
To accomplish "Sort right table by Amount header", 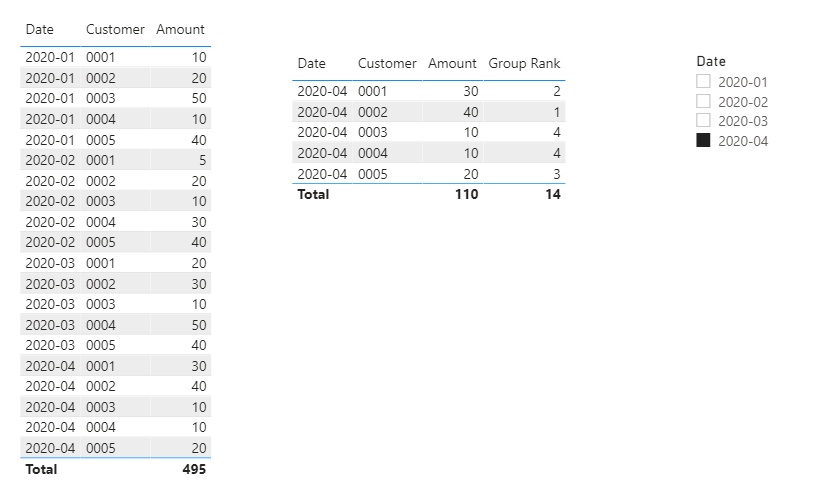I will click(453, 63).
